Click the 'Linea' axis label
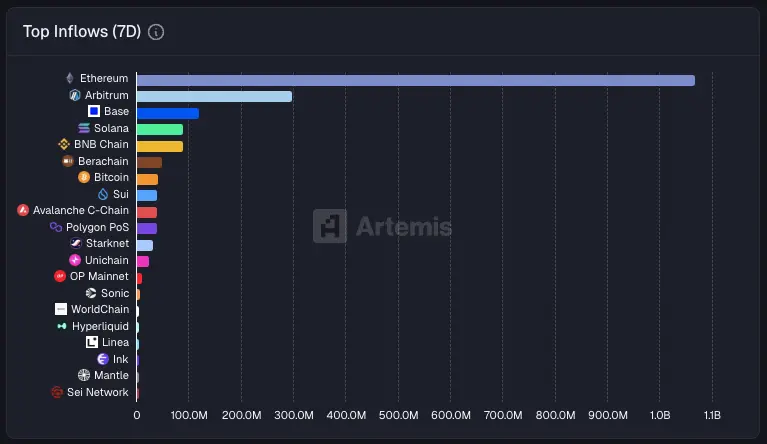Viewport: 767px width, 444px height. 115,342
